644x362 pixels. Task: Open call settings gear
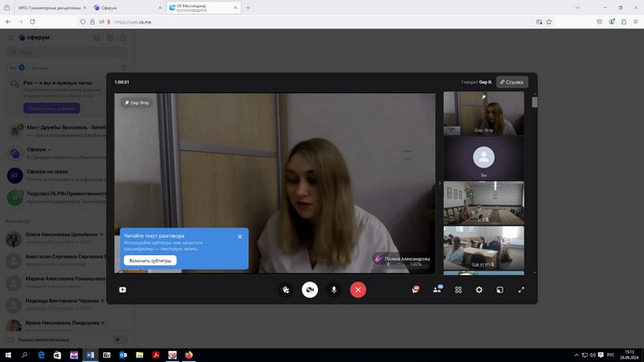pyautogui.click(x=479, y=290)
